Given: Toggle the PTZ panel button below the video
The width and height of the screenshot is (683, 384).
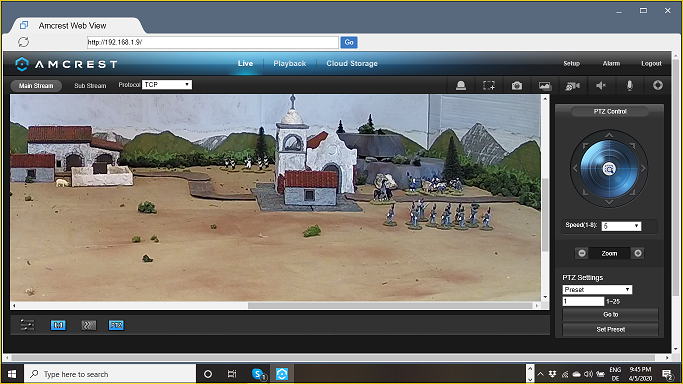Looking at the screenshot, I should (x=116, y=325).
